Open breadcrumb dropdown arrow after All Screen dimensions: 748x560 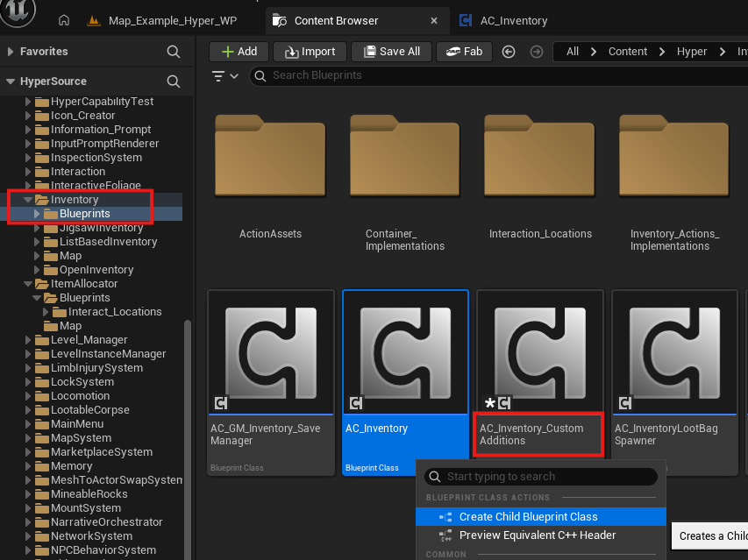coord(594,52)
